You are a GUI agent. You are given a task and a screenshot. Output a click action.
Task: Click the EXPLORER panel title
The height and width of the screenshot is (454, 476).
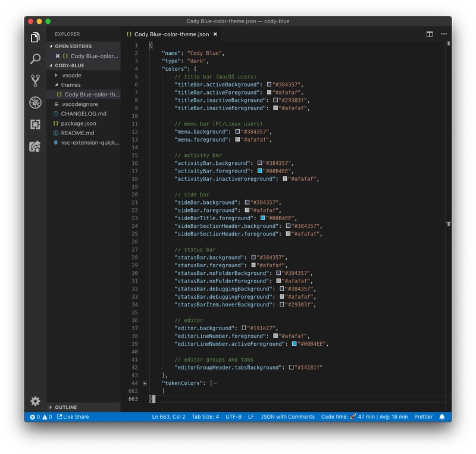pyautogui.click(x=67, y=34)
